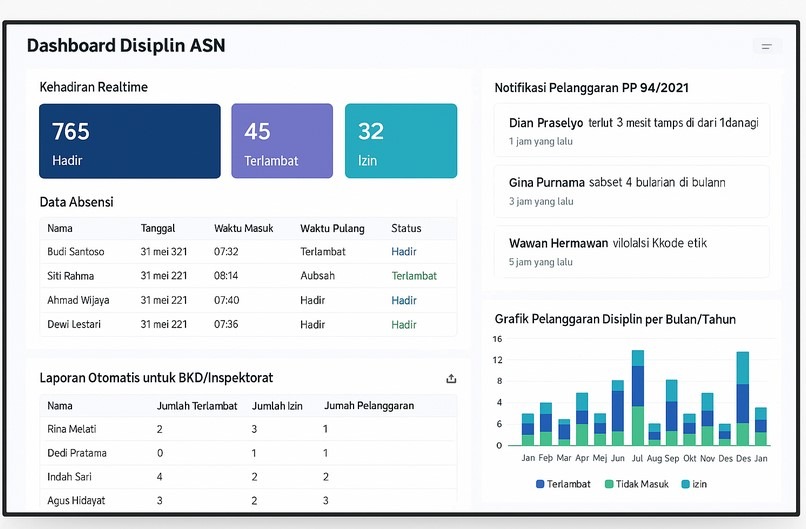Click the Apr bar in the violations chart
This screenshot has width=806, height=529.
point(582,419)
